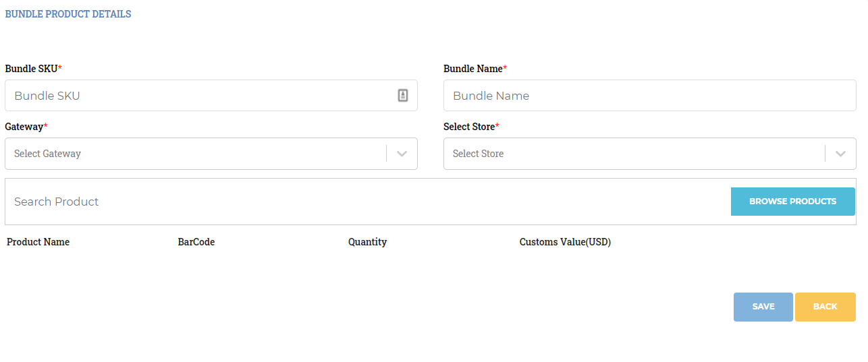Open the Select Gateway combo box
Image resolution: width=868 pixels, height=362 pixels.
[211, 154]
